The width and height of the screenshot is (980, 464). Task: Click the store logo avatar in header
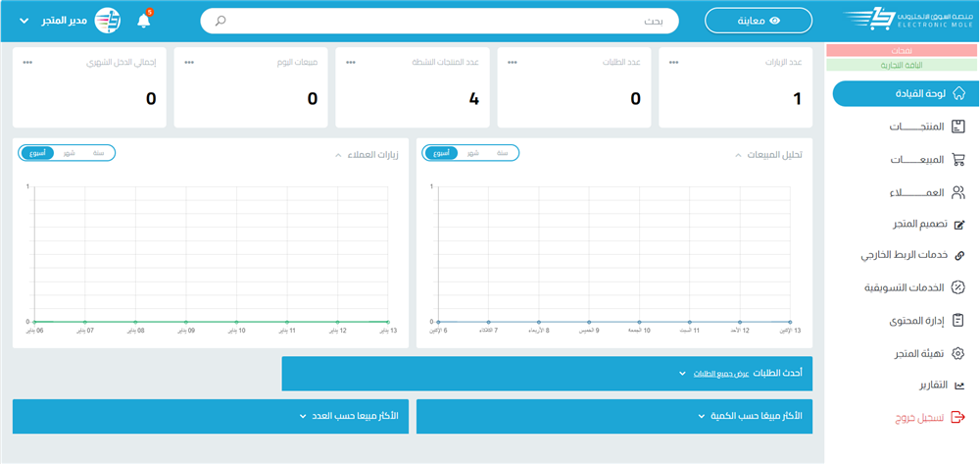point(107,21)
